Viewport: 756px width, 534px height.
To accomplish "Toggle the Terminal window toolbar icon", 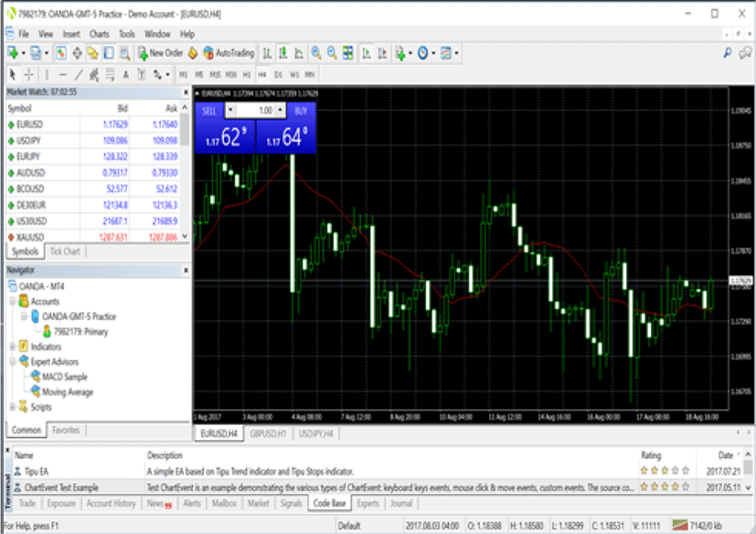I will (109, 53).
